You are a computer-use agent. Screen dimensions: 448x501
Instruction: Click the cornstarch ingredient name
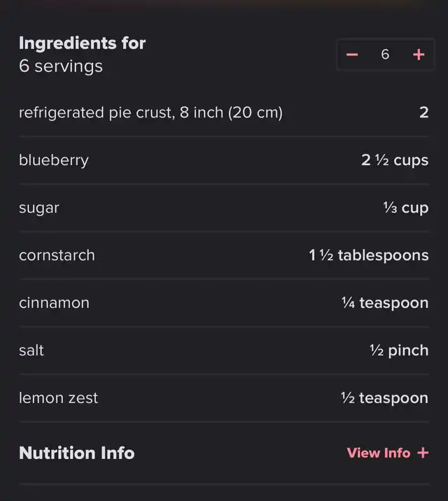point(57,255)
